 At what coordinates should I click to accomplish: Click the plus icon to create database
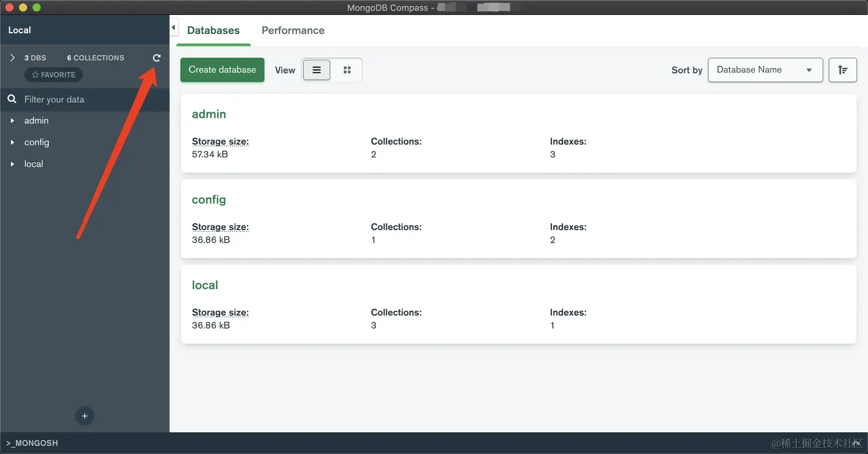[x=84, y=416]
